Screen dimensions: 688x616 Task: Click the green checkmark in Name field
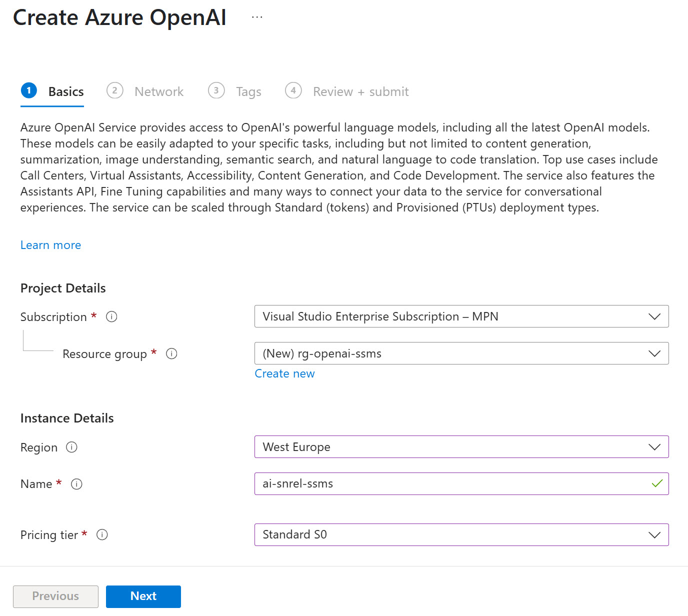click(657, 483)
